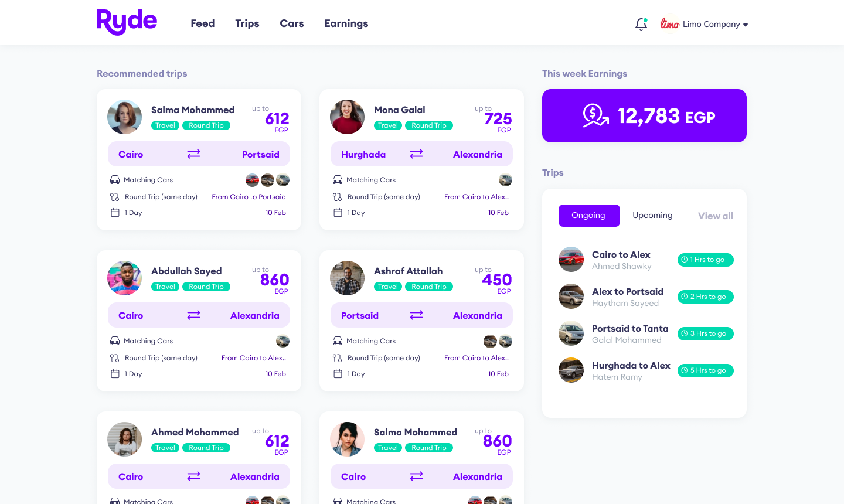This screenshot has width=844, height=504.
Task: Toggle the Travel tag on Ashraf Attallah's card
Action: pos(387,287)
